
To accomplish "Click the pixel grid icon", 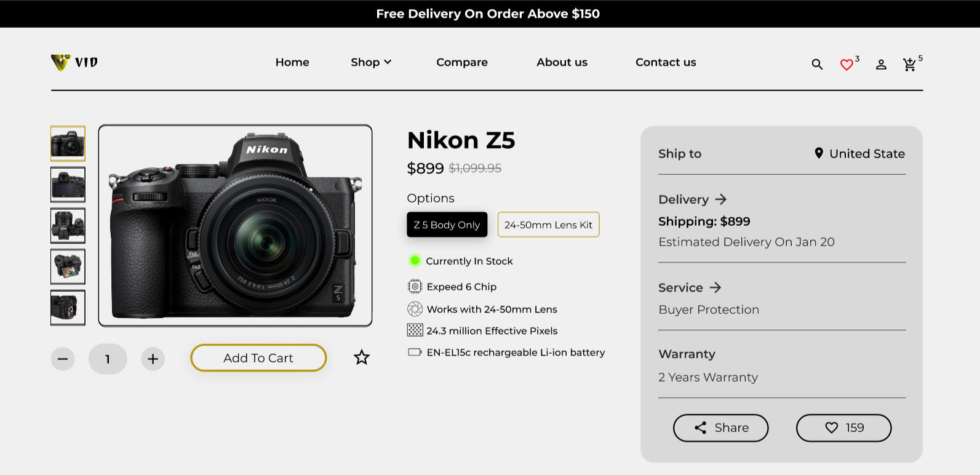I will (415, 330).
